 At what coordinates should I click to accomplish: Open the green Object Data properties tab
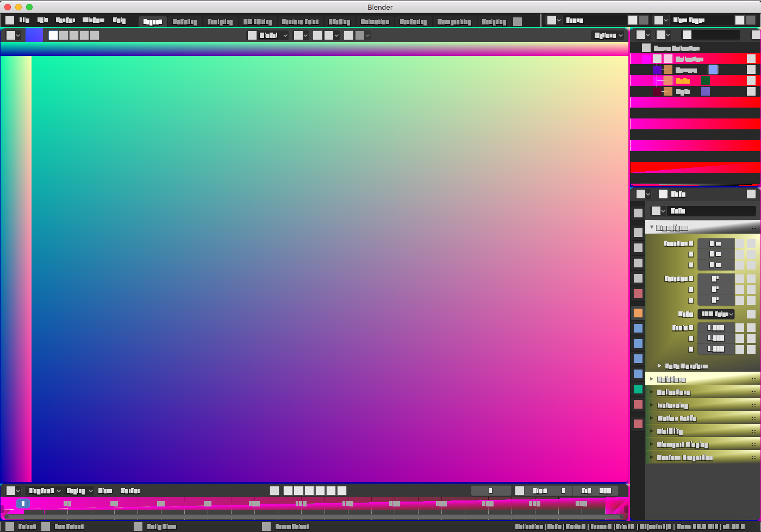pyautogui.click(x=638, y=389)
